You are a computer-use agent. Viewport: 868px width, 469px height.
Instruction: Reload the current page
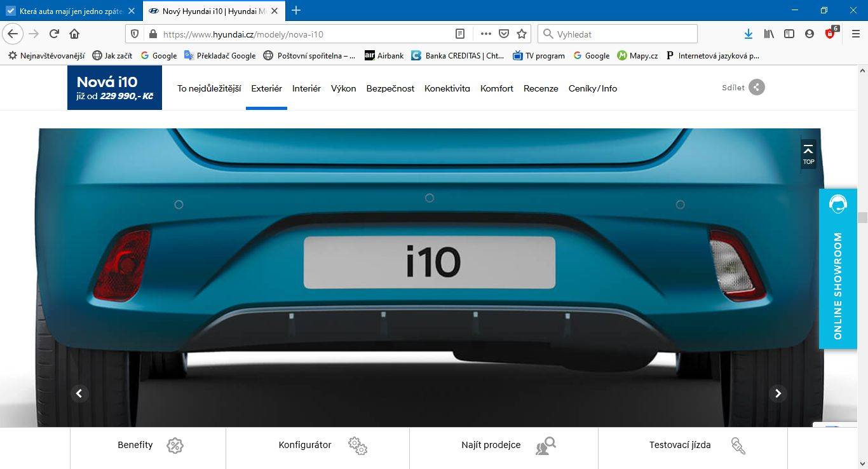pyautogui.click(x=54, y=34)
